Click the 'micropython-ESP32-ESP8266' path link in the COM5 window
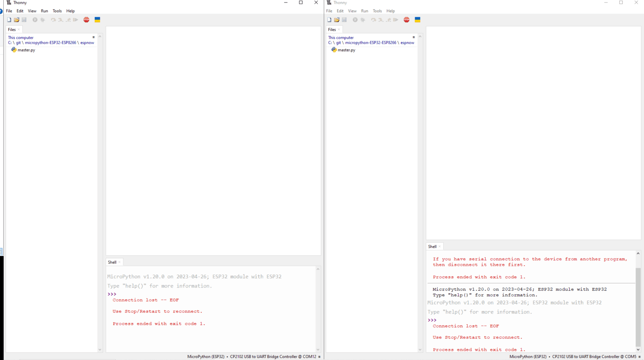This screenshot has height=360, width=644. point(371,43)
